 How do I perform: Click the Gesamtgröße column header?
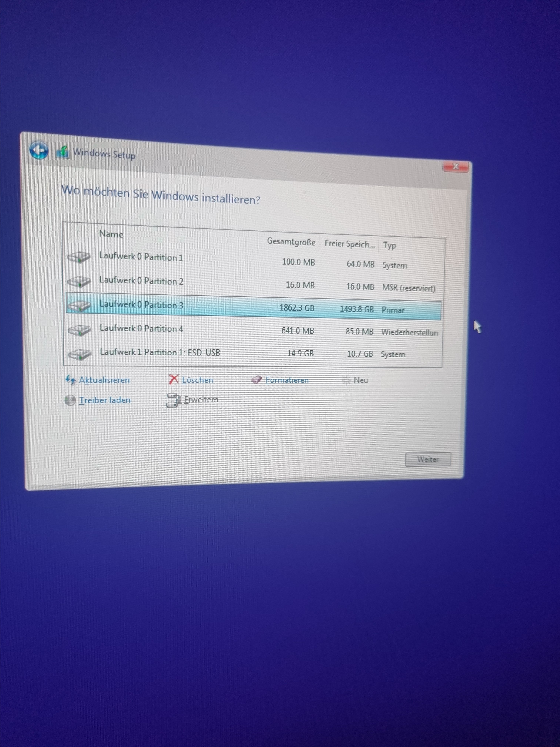291,242
